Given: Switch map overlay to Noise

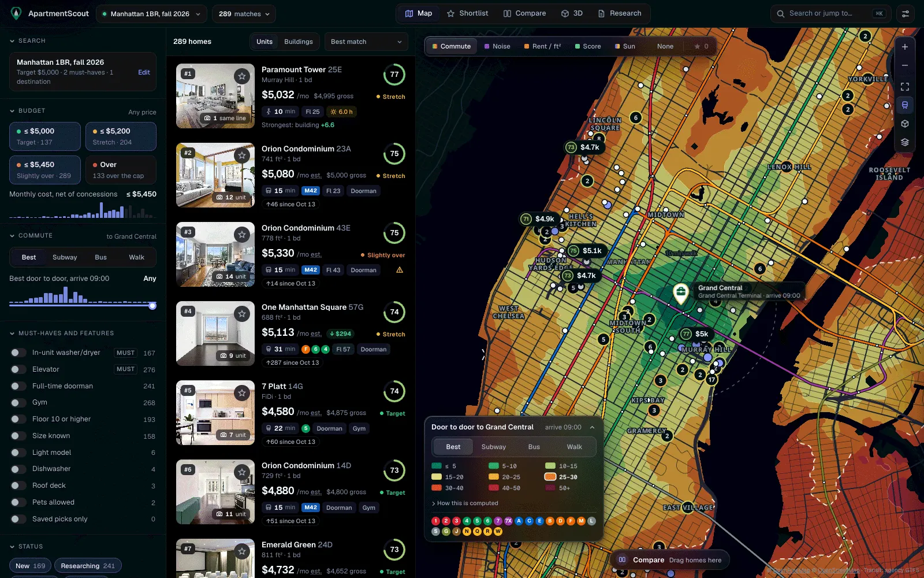Looking at the screenshot, I should (x=497, y=46).
